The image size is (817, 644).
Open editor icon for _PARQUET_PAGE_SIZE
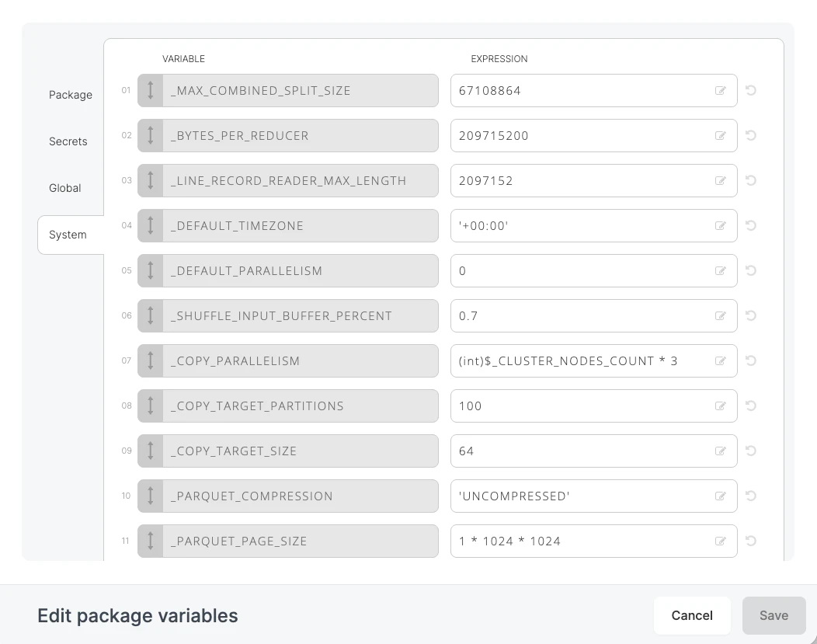click(720, 541)
